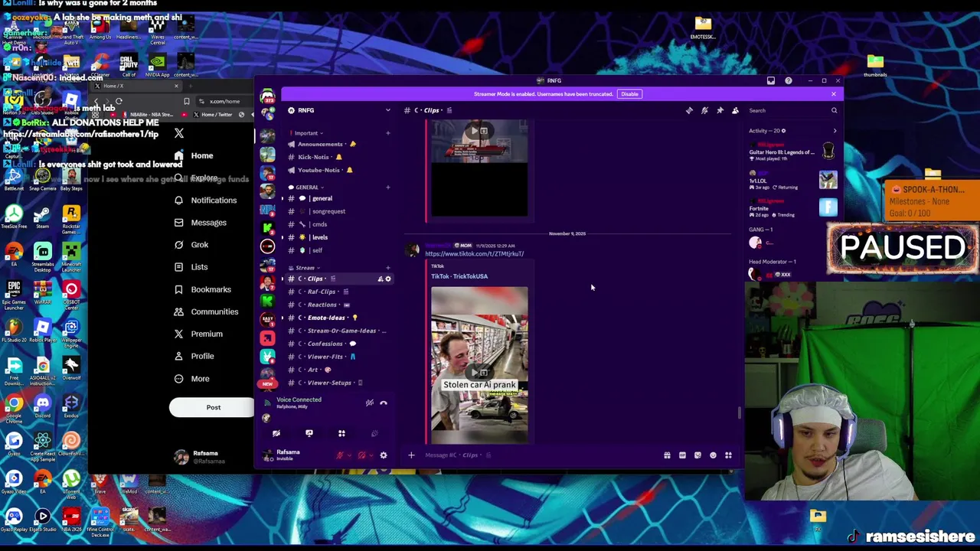Image resolution: width=980 pixels, height=551 pixels.
Task: Open Discord help question-mark icon
Action: 788,80
